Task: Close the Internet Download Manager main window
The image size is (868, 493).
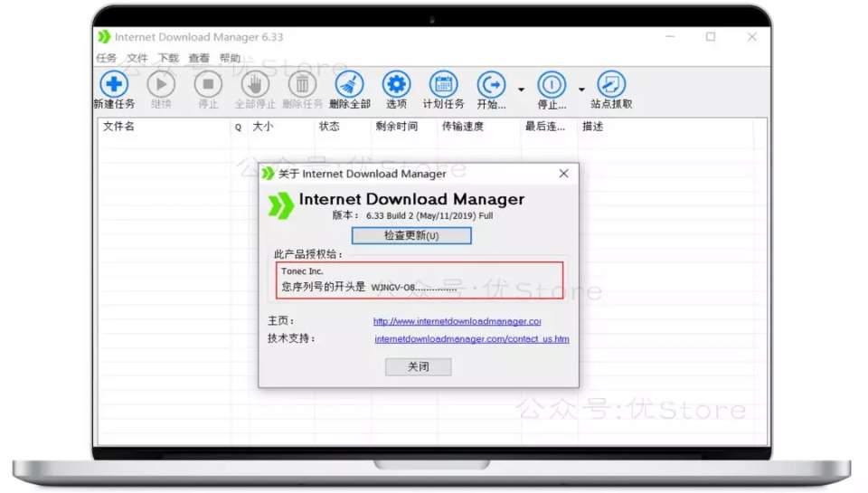Action: (751, 36)
